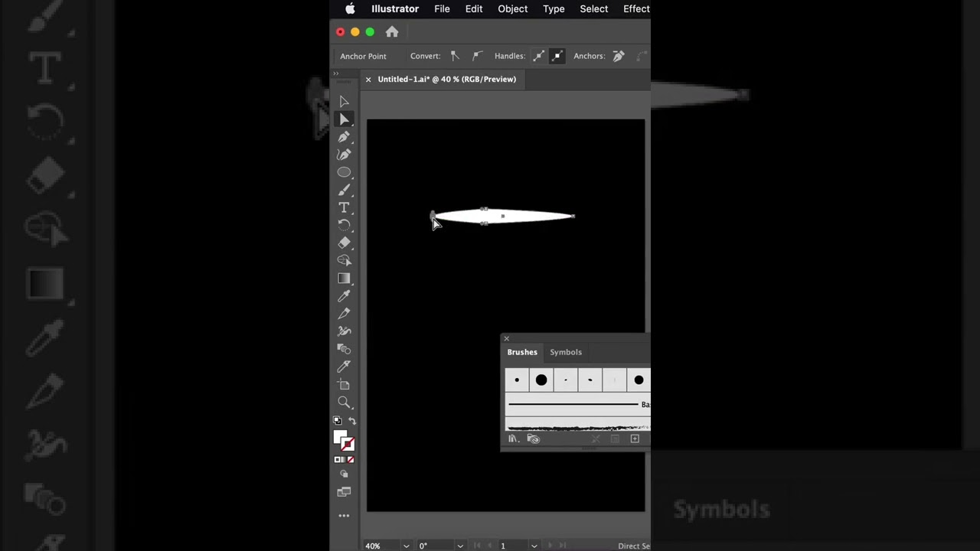Image resolution: width=980 pixels, height=551 pixels.
Task: Click New Brush plus icon
Action: pos(635,439)
